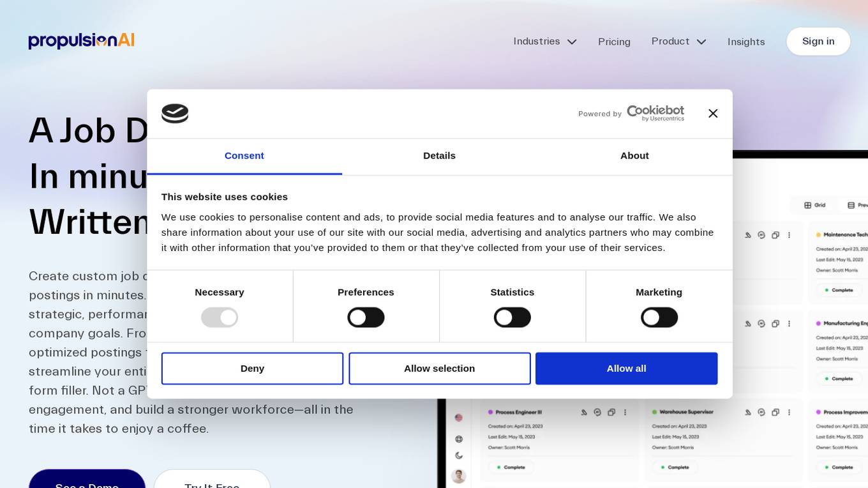The width and height of the screenshot is (868, 488).
Task: Click copy icon beside Maintenance Tech card
Action: tap(775, 235)
